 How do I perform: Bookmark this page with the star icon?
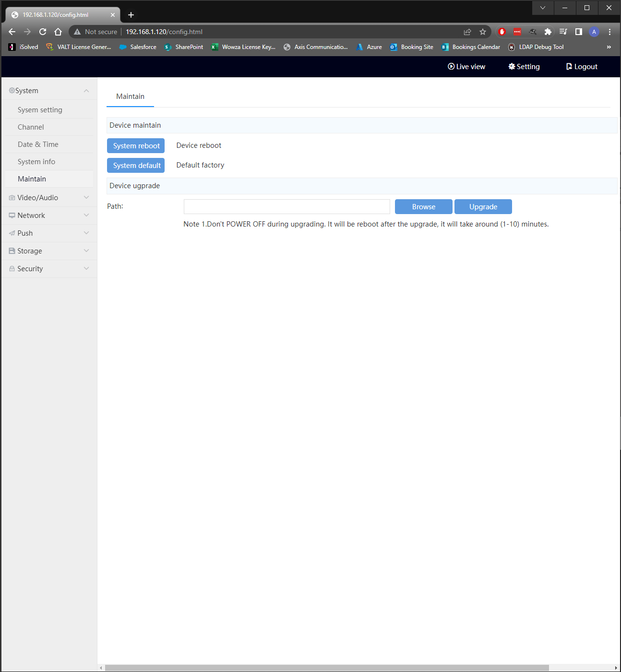pos(483,32)
